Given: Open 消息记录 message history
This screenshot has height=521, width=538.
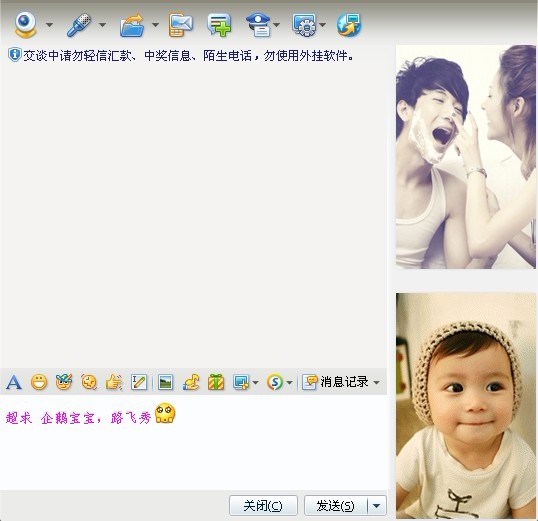Looking at the screenshot, I should coord(336,382).
